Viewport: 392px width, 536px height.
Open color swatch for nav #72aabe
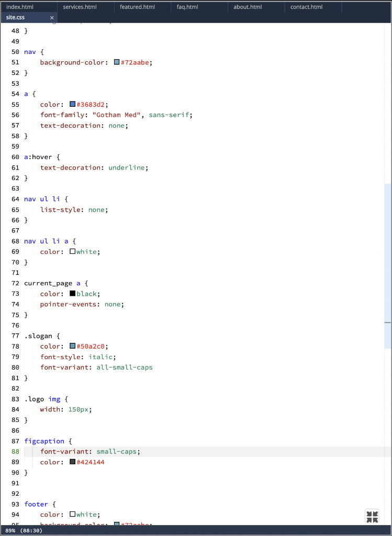[117, 62]
